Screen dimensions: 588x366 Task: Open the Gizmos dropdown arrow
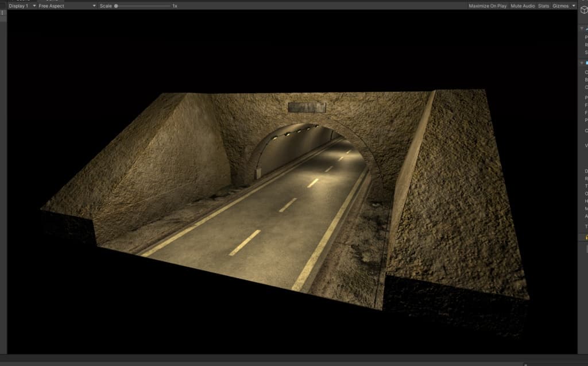click(574, 6)
